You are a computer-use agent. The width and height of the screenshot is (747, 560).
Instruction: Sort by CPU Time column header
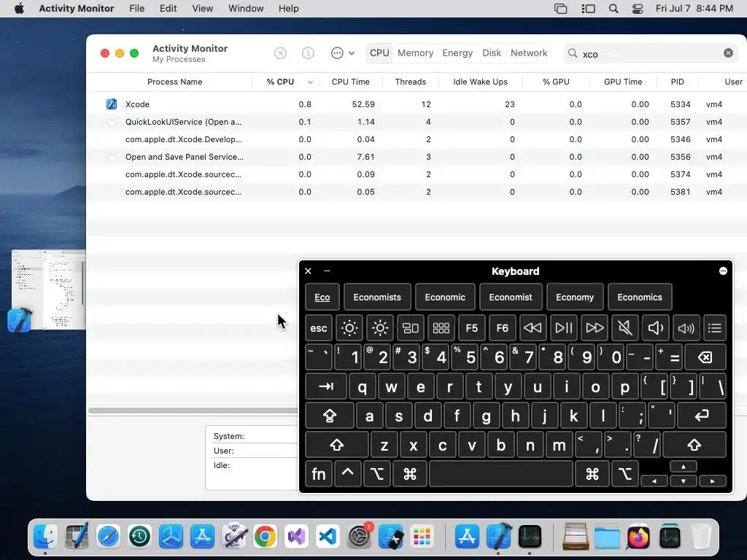click(x=350, y=82)
